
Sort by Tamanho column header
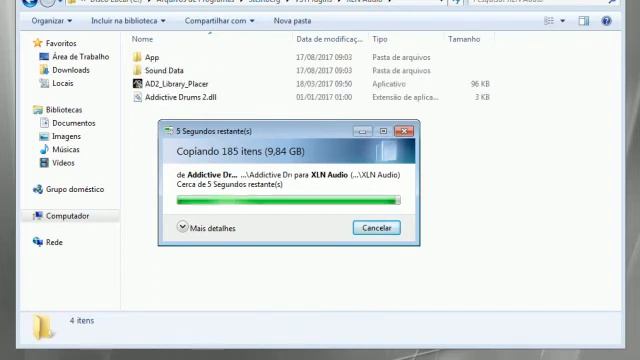coord(464,39)
